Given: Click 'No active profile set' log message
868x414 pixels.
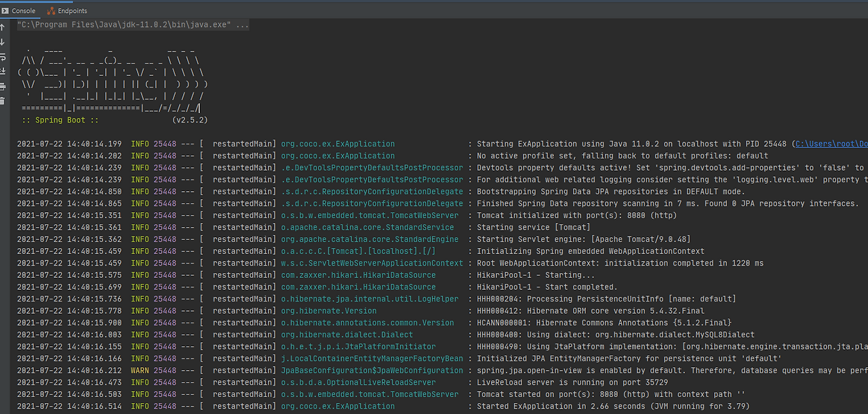Looking at the screenshot, I should 623,156.
